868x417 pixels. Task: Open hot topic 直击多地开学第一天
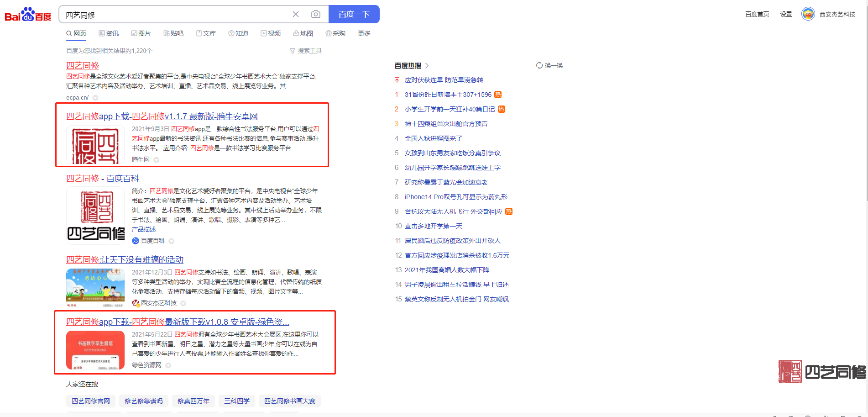coord(434,226)
